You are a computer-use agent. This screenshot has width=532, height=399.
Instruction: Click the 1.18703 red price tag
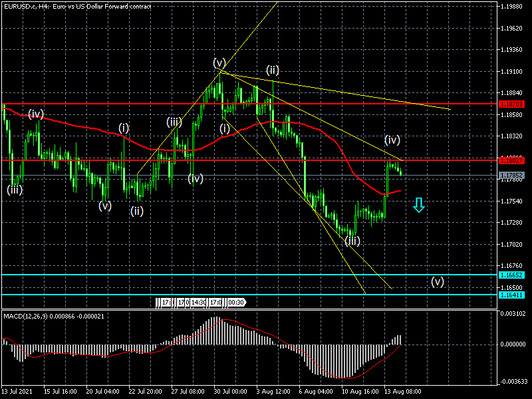click(513, 104)
